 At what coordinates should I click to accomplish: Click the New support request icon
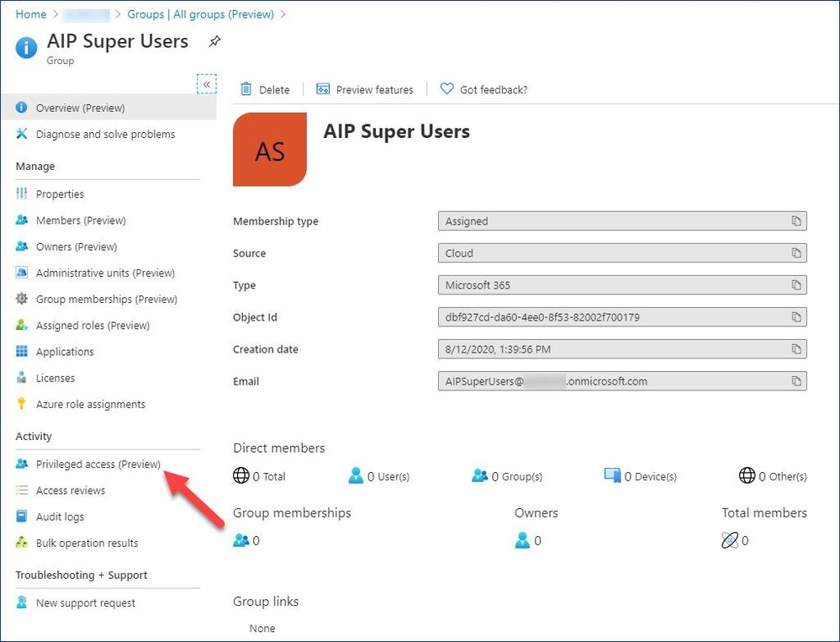[x=21, y=602]
